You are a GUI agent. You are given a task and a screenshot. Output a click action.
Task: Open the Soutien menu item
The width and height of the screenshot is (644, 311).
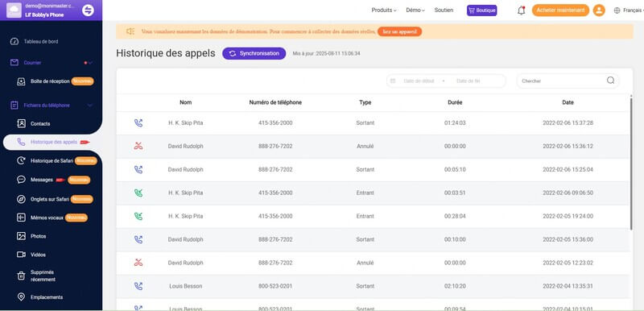[444, 10]
